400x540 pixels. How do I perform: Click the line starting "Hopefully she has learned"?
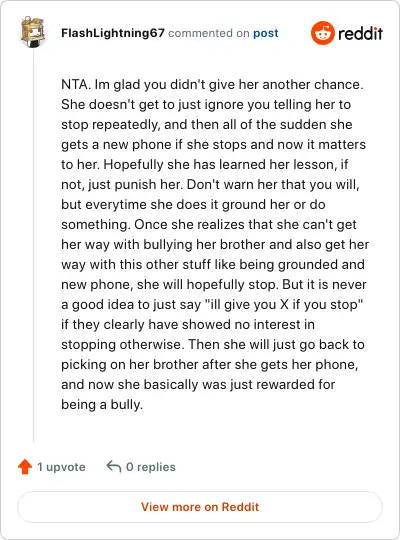(205, 164)
